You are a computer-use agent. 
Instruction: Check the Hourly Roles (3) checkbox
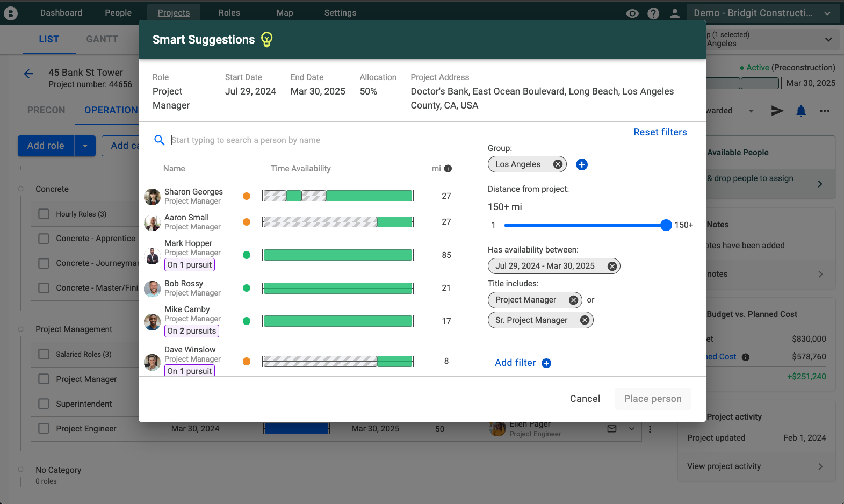click(x=44, y=214)
